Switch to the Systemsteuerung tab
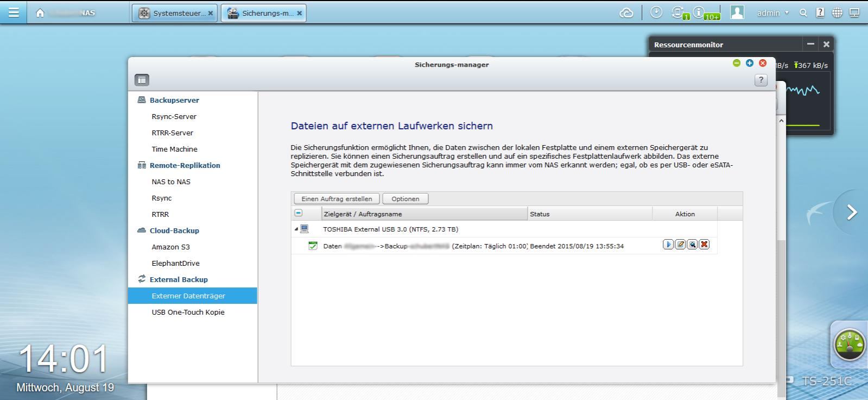Screen dimensions: 868x400 [x=174, y=13]
